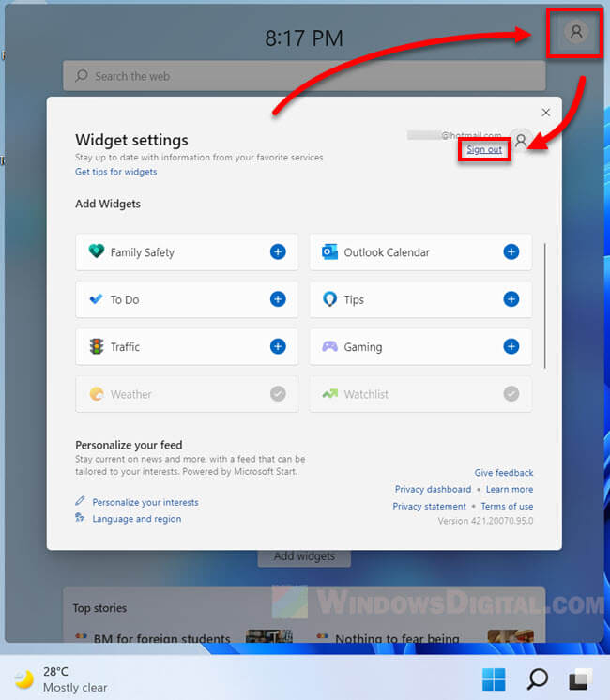610x700 pixels.
Task: Click the To Do checkmark logo
Action: (96, 299)
